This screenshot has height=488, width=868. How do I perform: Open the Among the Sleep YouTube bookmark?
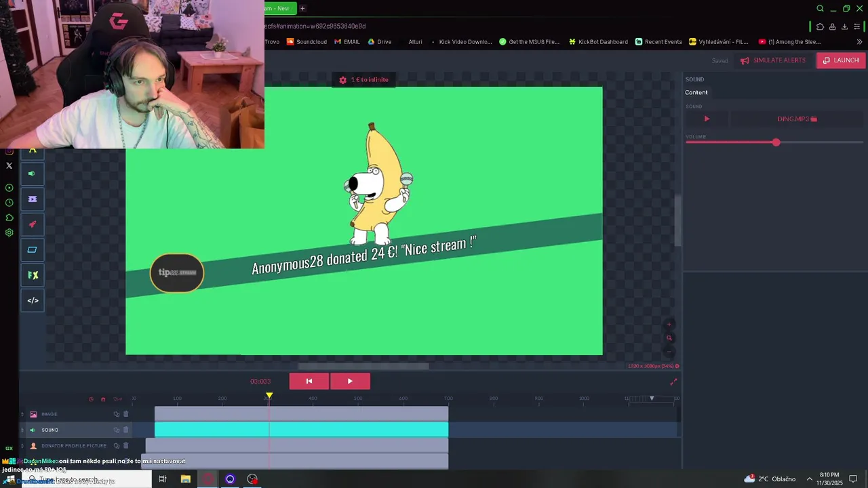790,41
